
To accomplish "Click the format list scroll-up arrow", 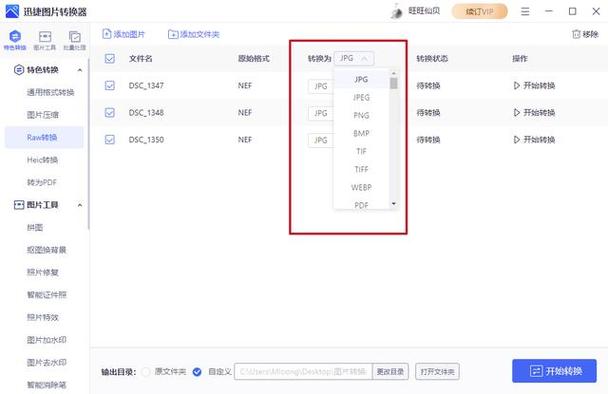I will (394, 73).
